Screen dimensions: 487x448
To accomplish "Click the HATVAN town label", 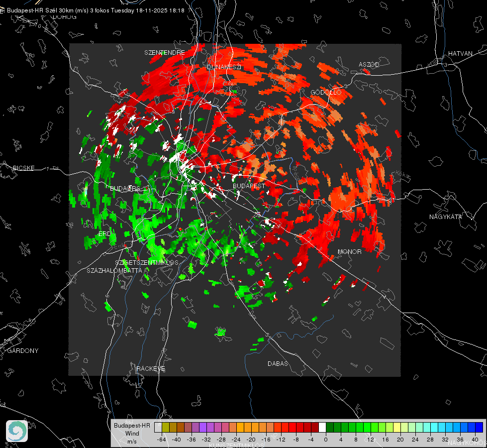I will coord(460,53).
